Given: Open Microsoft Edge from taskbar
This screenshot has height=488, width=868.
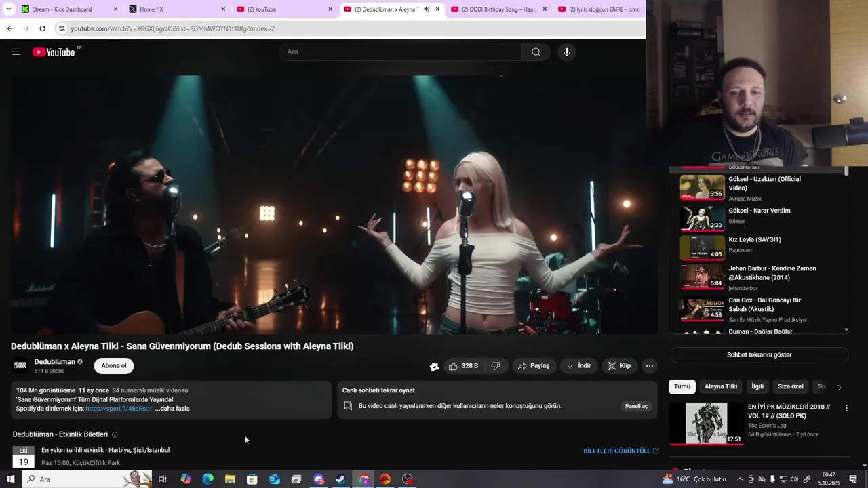Looking at the screenshot, I should (x=208, y=479).
